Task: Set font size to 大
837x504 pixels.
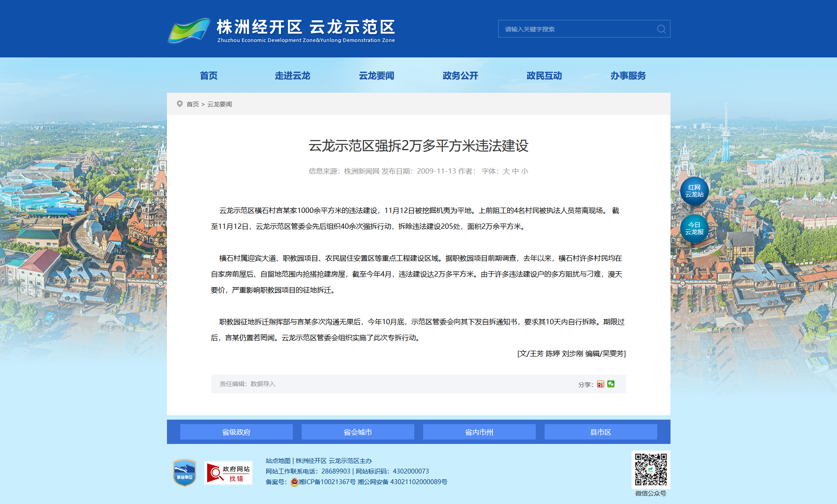Action: (x=506, y=171)
